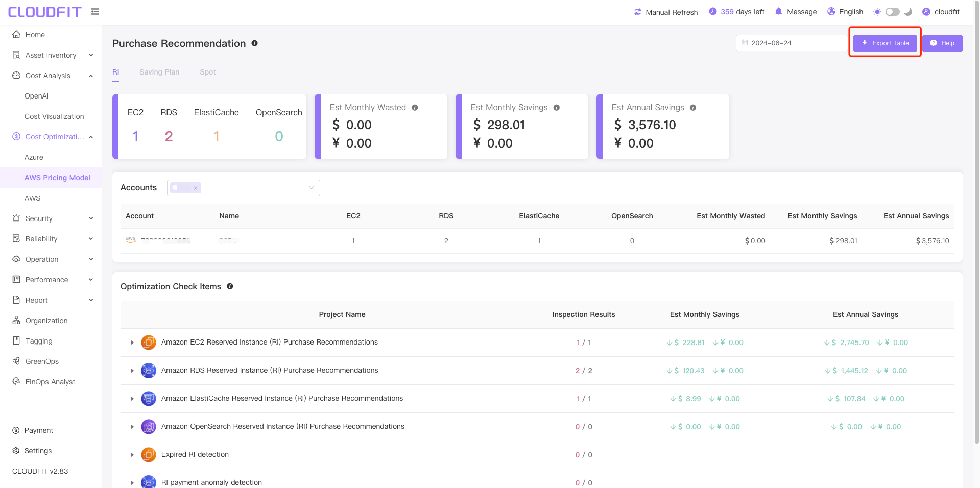Expand the Security menu chevron
The width and height of the screenshot is (980, 488).
pos(91,218)
